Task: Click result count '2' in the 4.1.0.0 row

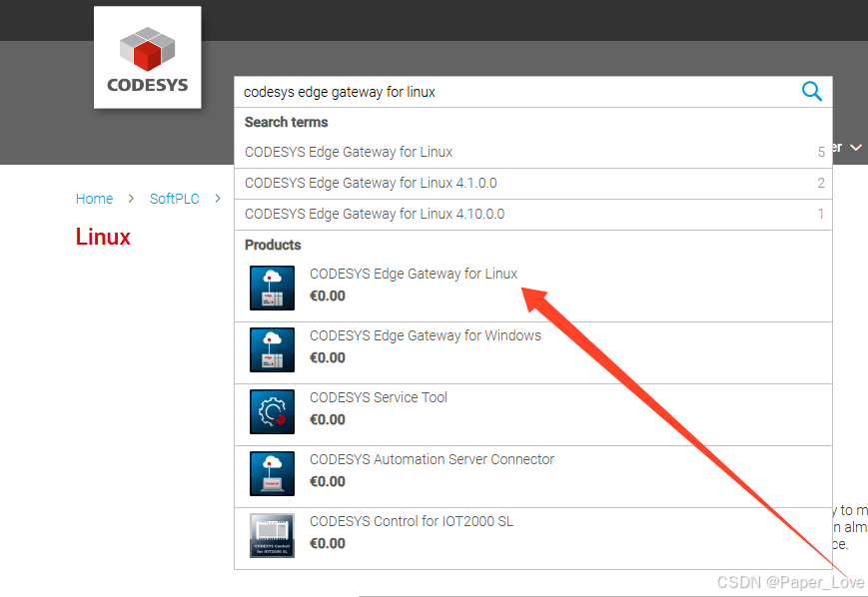Action: 821,183
